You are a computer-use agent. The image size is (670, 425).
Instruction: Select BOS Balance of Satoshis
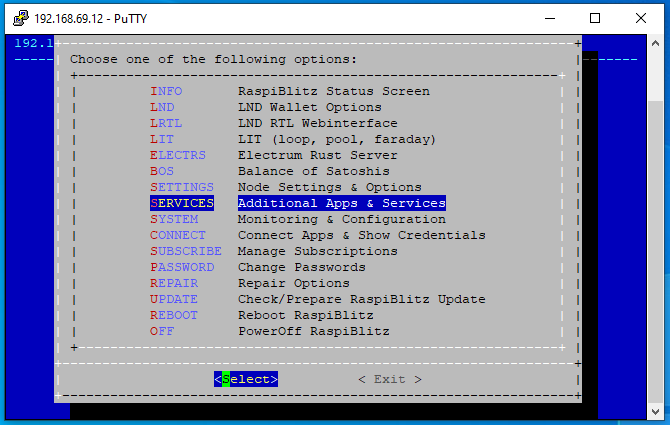coord(270,171)
